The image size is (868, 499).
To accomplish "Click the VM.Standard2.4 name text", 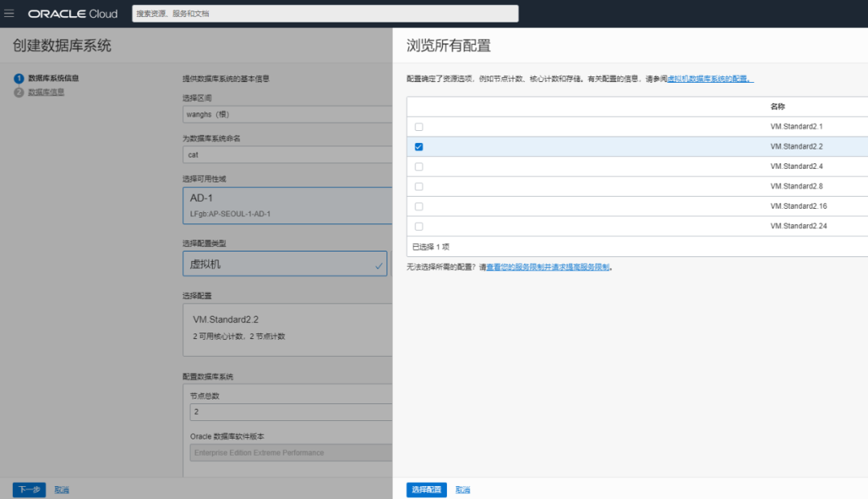I will (x=796, y=166).
